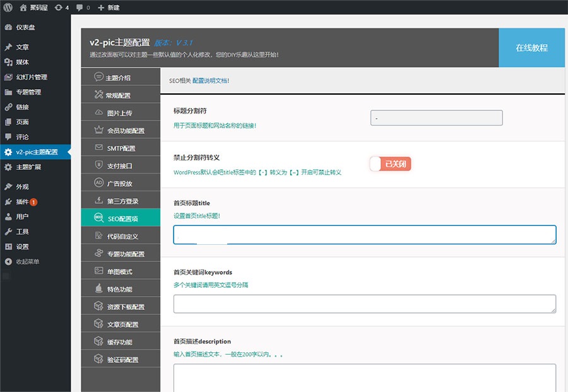
Task: Click the 仪表盘 dashboard icon
Action: tap(8, 28)
